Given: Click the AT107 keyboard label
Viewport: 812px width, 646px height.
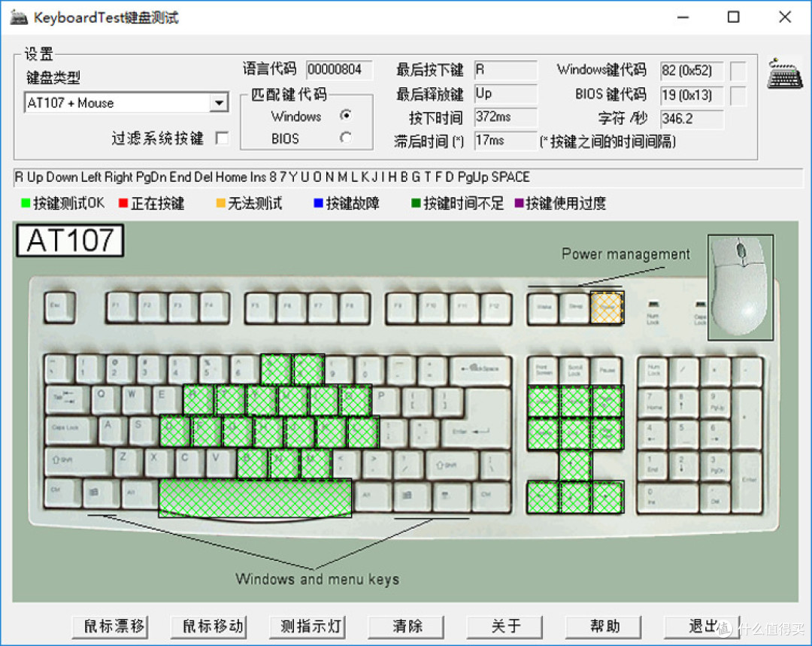Looking at the screenshot, I should pos(70,241).
